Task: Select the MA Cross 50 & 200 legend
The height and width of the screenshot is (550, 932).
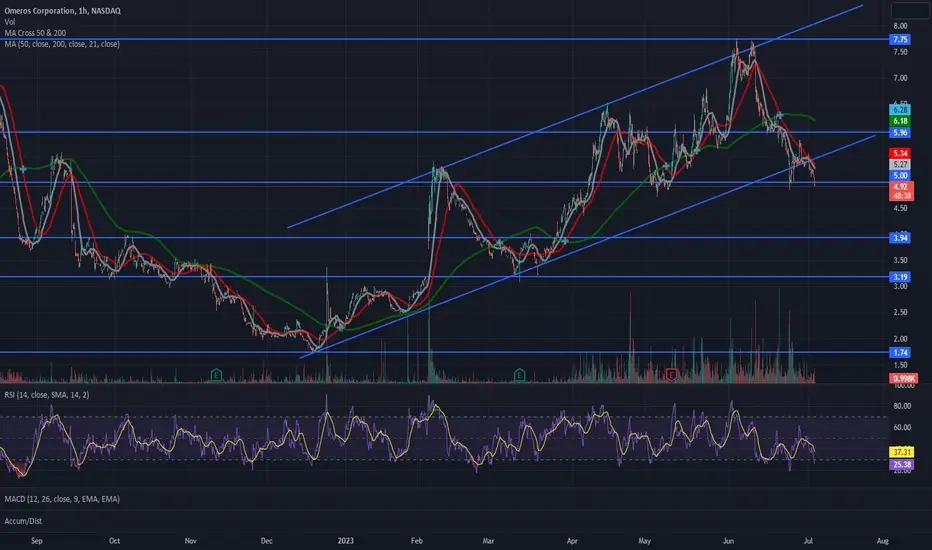Action: coord(35,33)
